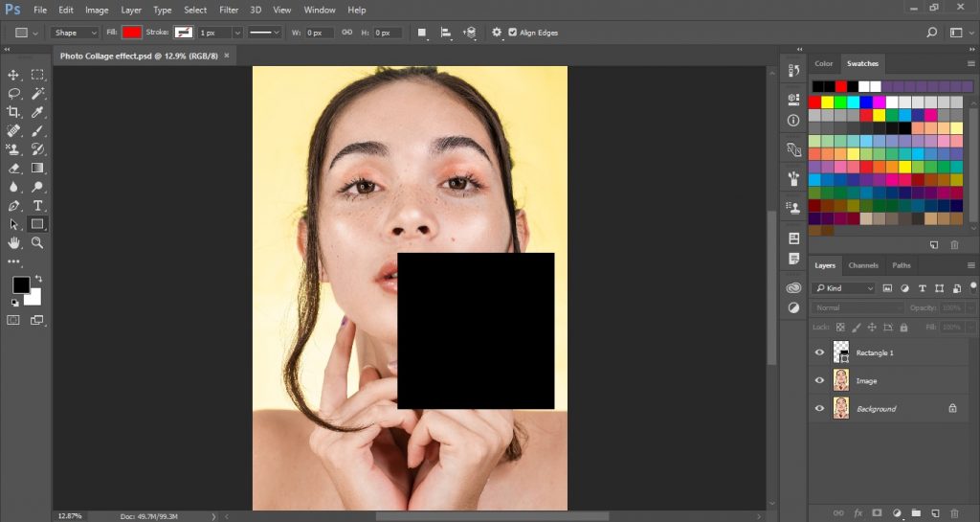Hide the Image layer
Image resolution: width=980 pixels, height=522 pixels.
[x=819, y=380]
